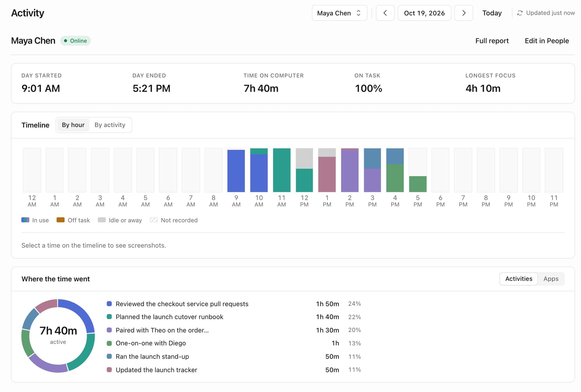The width and height of the screenshot is (581, 392).
Task: Click 'Reviewed the checkout service pull requests' row
Action: 234,304
